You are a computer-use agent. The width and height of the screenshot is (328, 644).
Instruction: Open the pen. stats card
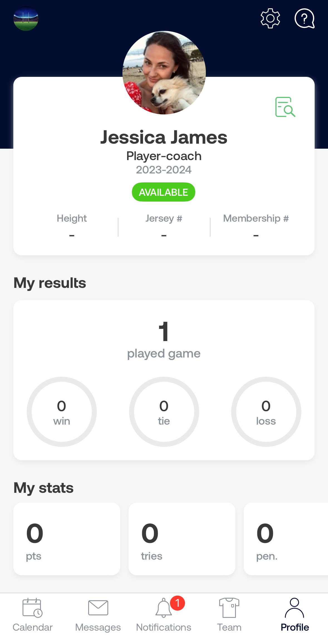pyautogui.click(x=286, y=539)
